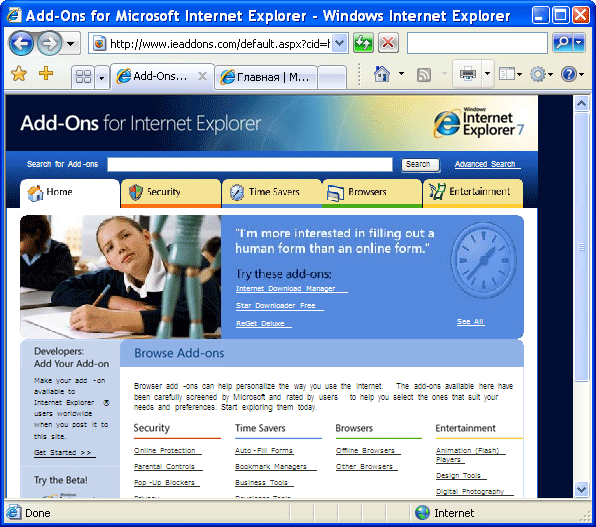Open the tab list dropdown arrow
596x527 pixels.
(101, 78)
